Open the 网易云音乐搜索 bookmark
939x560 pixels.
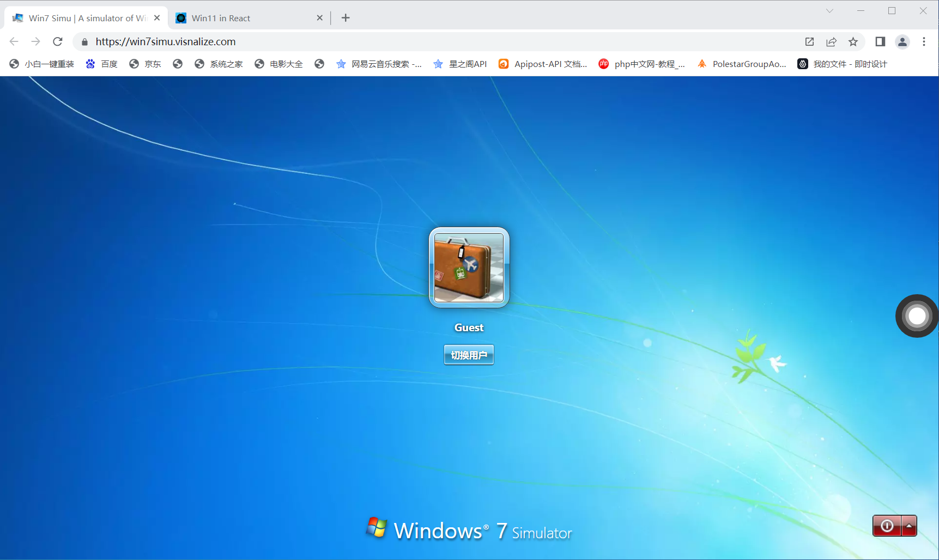click(x=379, y=64)
